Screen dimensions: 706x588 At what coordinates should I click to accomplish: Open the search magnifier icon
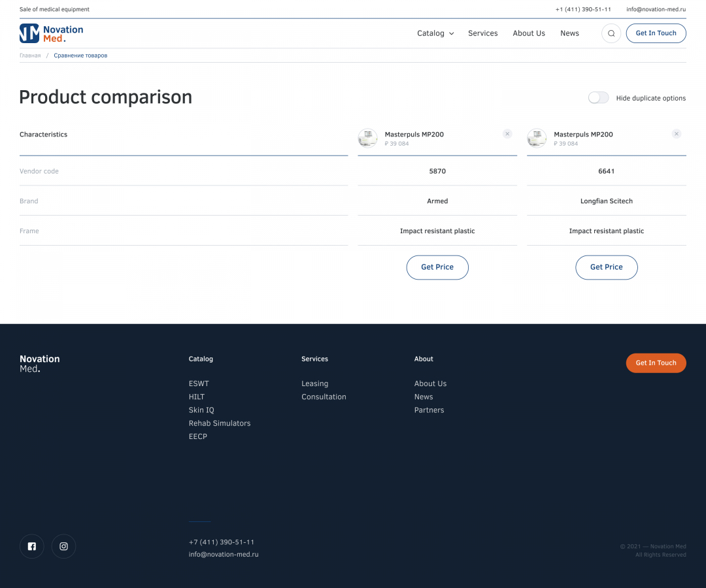pyautogui.click(x=611, y=33)
